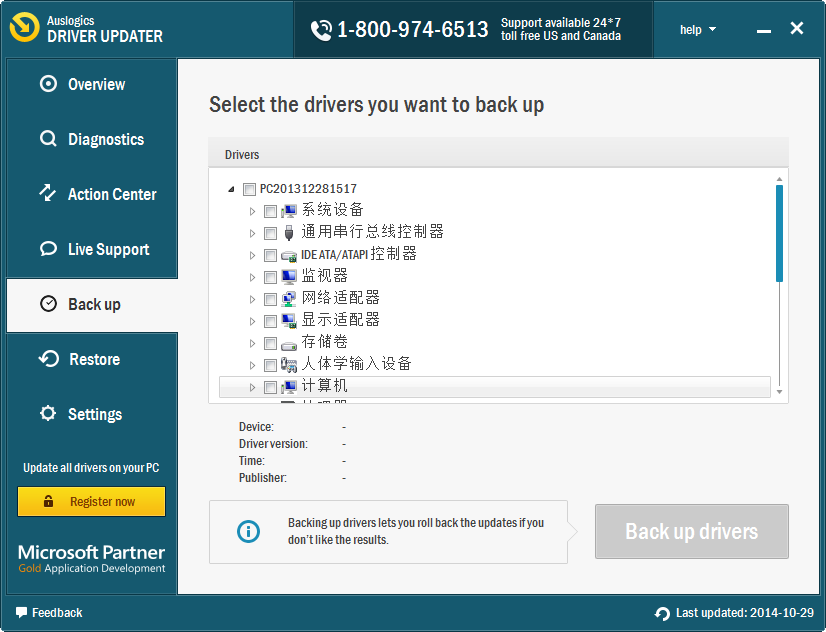Open the Settings section
Screen dimensions: 826x632
92,414
